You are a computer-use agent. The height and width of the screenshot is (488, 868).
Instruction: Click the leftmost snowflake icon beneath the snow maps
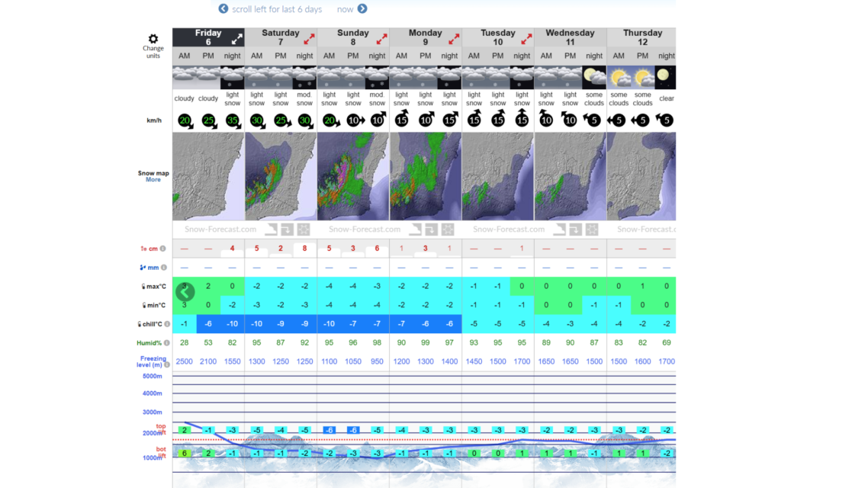pyautogui.click(x=304, y=230)
